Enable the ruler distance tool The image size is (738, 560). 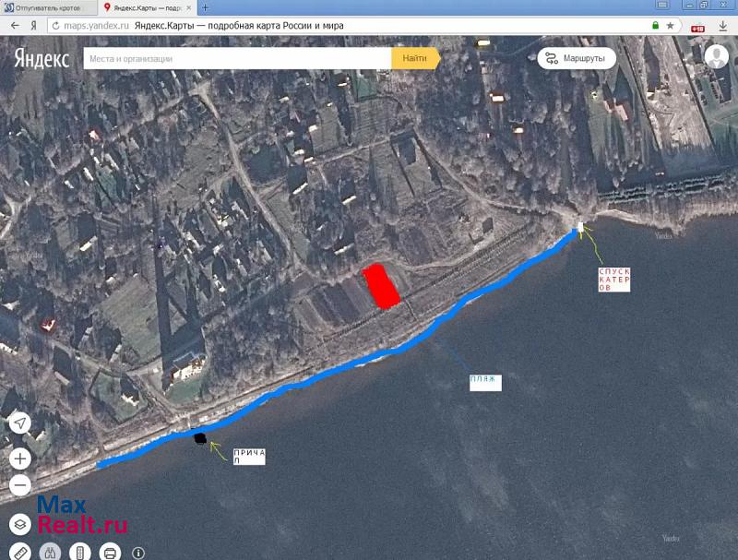point(22,554)
